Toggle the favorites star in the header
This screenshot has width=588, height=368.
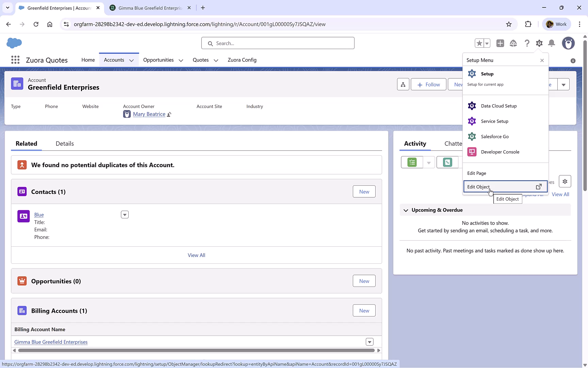(x=478, y=43)
